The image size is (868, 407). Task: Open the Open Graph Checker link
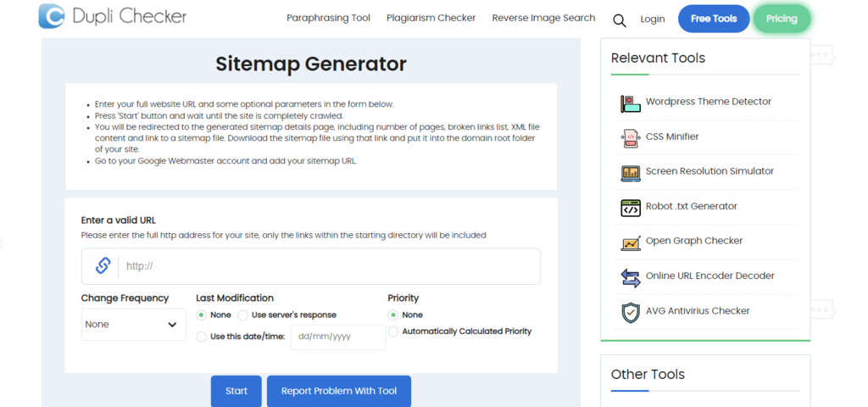click(694, 241)
